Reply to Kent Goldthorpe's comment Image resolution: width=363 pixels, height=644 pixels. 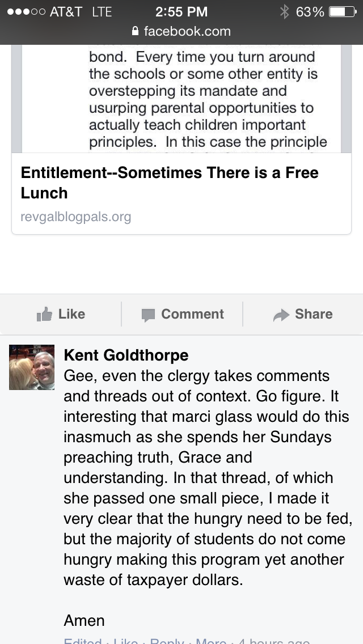pos(167,641)
